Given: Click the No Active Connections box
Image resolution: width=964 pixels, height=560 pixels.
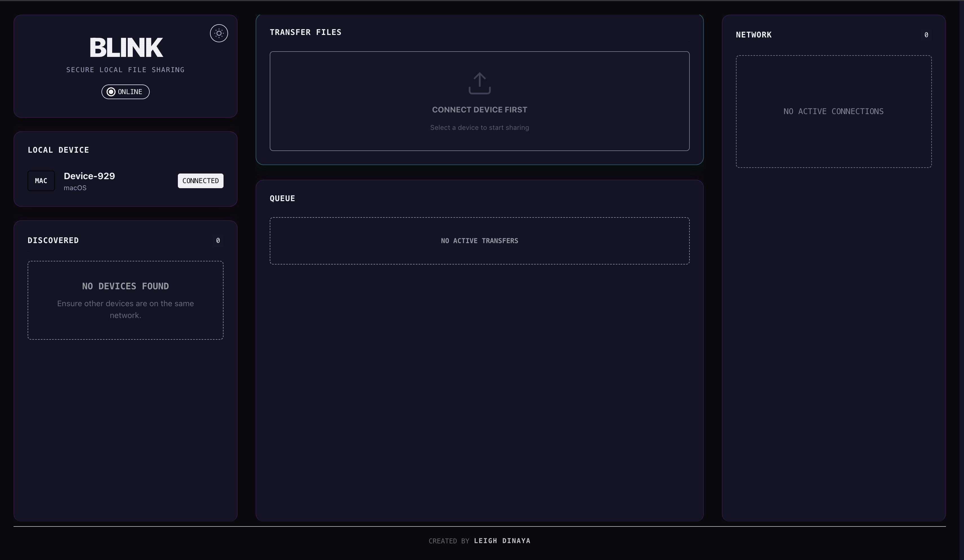Looking at the screenshot, I should click(x=833, y=111).
